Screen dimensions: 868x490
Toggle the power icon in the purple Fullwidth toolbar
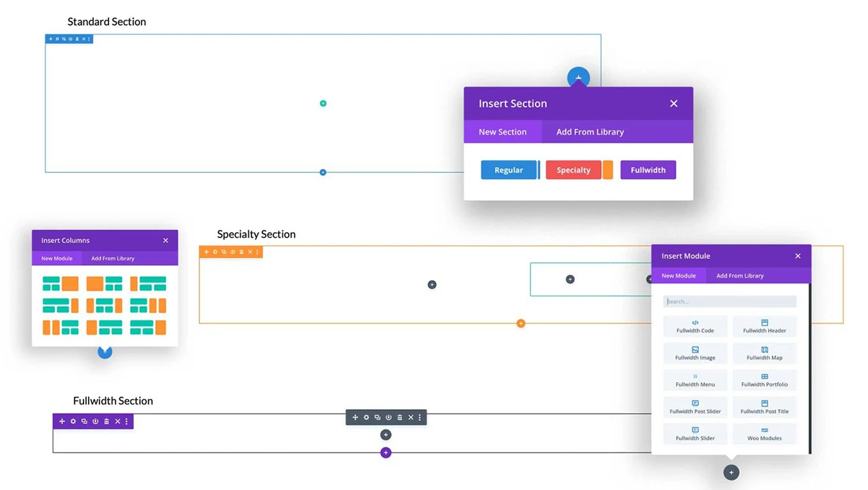[x=95, y=421]
